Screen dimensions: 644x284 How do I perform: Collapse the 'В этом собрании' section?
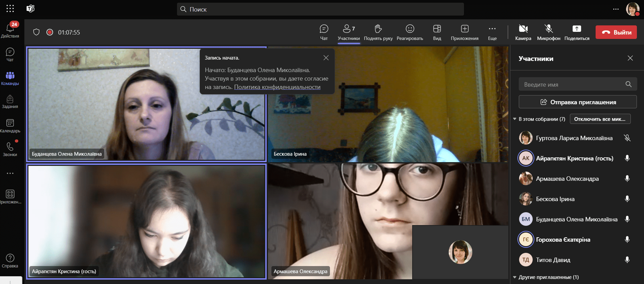click(x=515, y=119)
